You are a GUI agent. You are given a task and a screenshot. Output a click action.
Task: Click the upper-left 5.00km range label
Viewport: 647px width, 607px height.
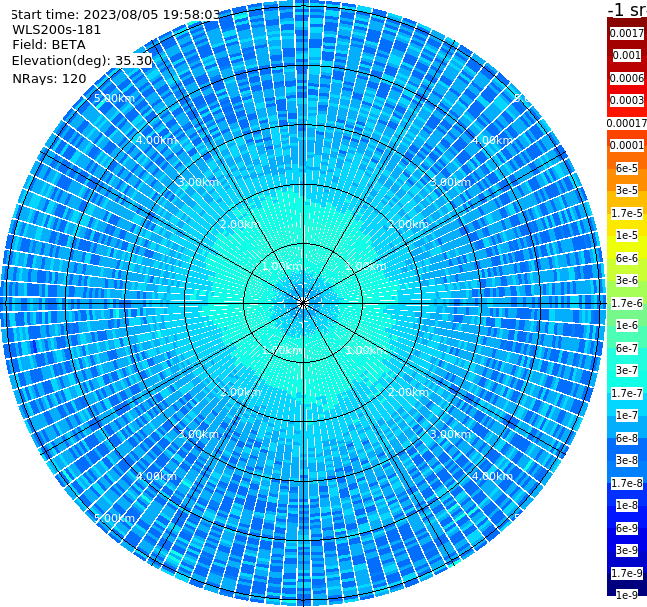click(x=114, y=98)
